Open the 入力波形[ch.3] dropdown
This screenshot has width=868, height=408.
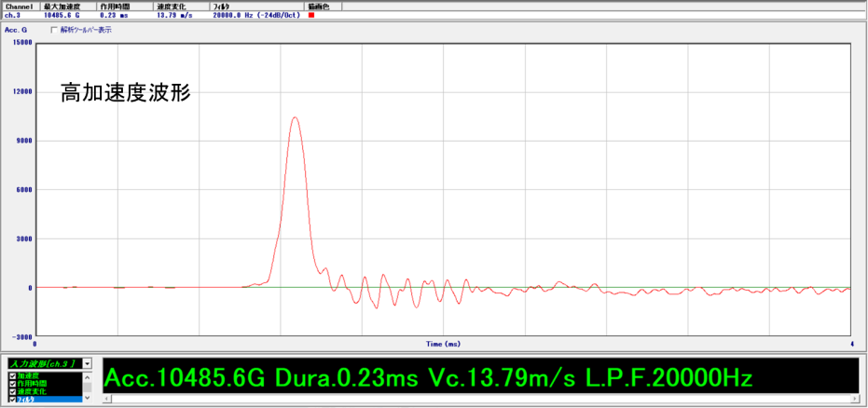pyautogui.click(x=87, y=362)
